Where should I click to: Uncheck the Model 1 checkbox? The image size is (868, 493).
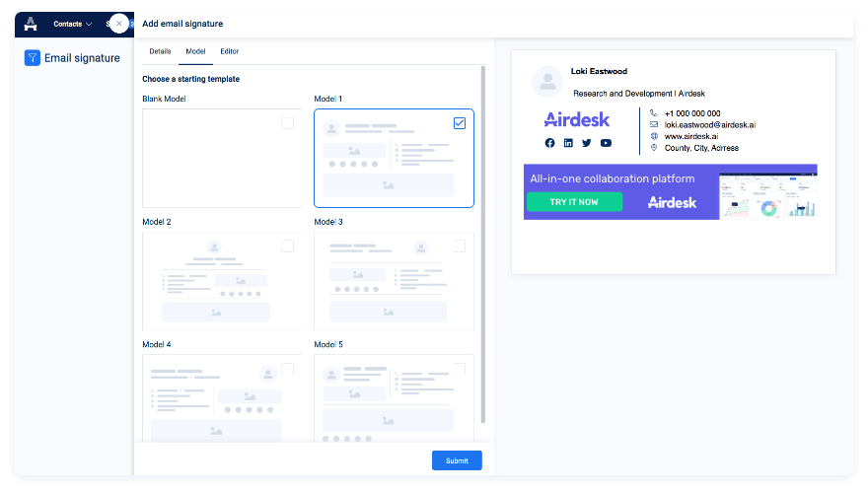click(460, 123)
